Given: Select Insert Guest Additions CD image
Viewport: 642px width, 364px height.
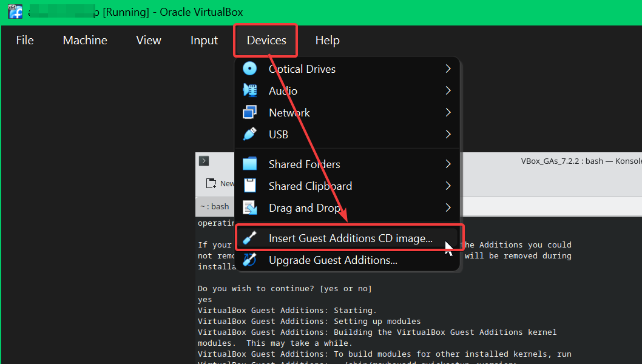Looking at the screenshot, I should [x=350, y=238].
